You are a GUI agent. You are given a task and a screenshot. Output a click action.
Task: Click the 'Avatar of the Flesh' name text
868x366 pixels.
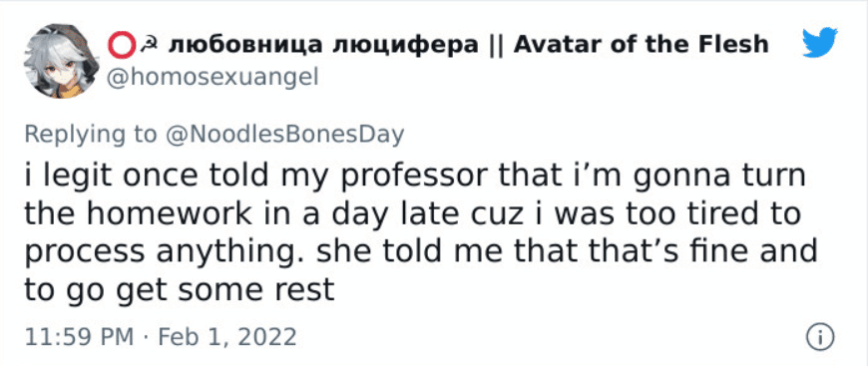[642, 44]
